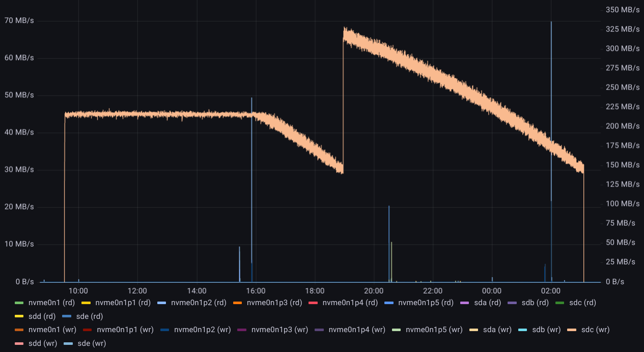The height and width of the screenshot is (352, 644).
Task: Click the swatch beside nvme0n1 (wr)
Action: 19,330
